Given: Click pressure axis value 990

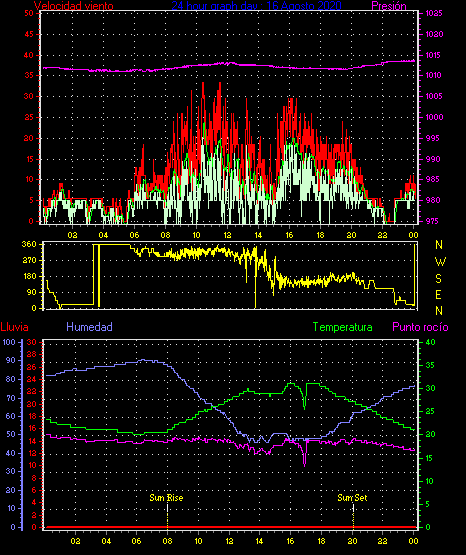Looking at the screenshot, I should coord(432,159).
